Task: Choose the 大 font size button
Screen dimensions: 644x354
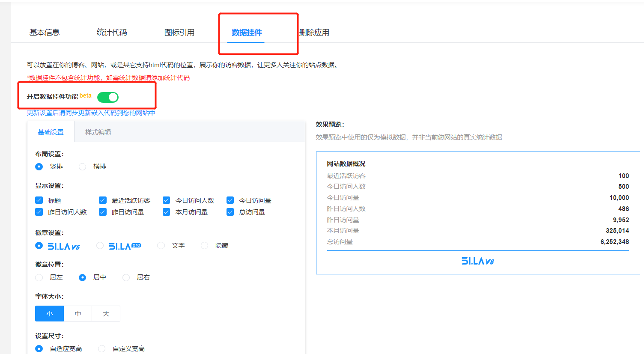Action: point(106,314)
